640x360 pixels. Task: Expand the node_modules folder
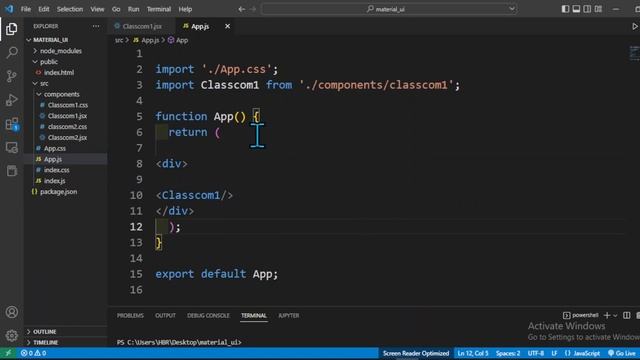tap(60, 51)
